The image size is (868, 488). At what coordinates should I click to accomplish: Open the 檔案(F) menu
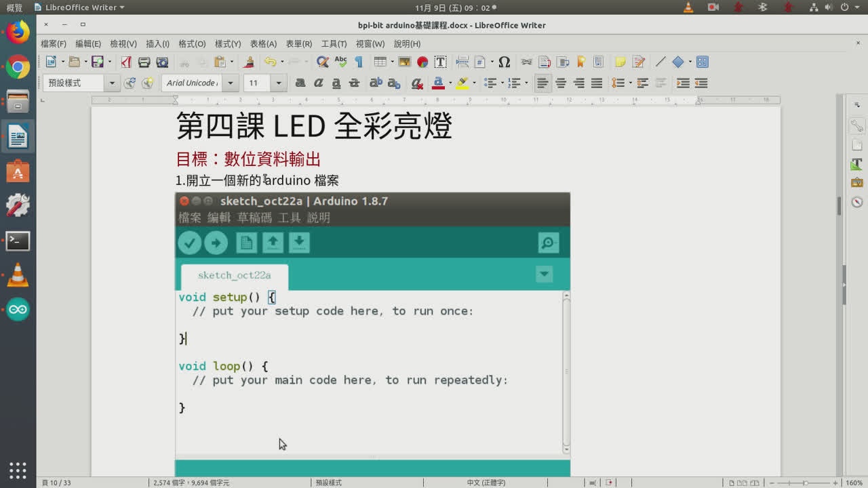[x=54, y=43]
